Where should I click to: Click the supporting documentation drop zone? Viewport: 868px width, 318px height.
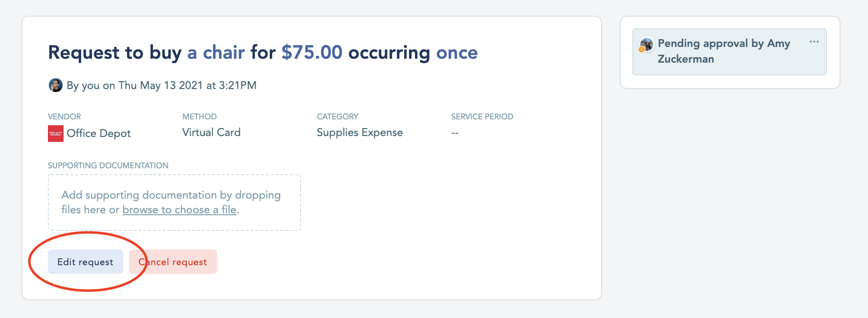tap(174, 203)
